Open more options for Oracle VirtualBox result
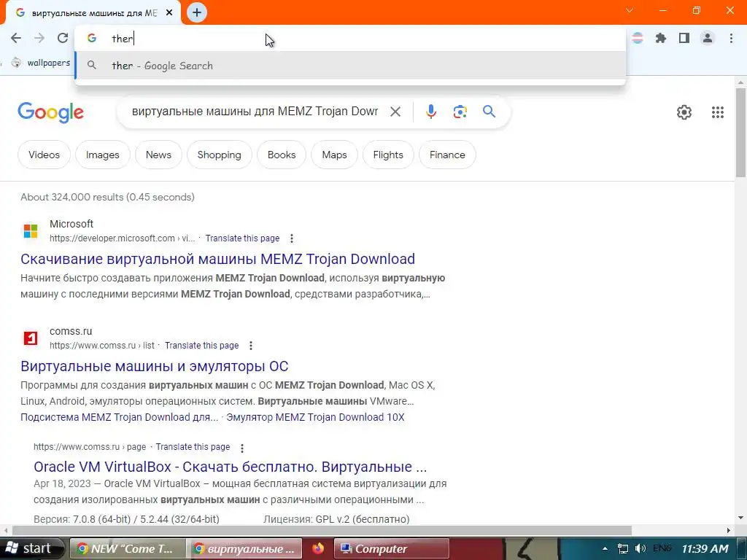This screenshot has height=560, width=747. tap(242, 448)
